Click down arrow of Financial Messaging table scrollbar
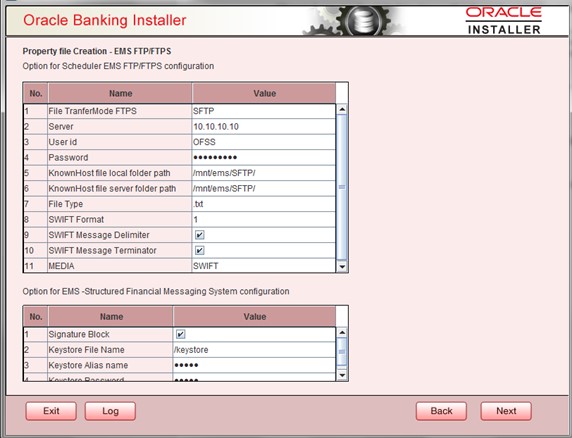This screenshot has height=438, width=572. point(342,375)
